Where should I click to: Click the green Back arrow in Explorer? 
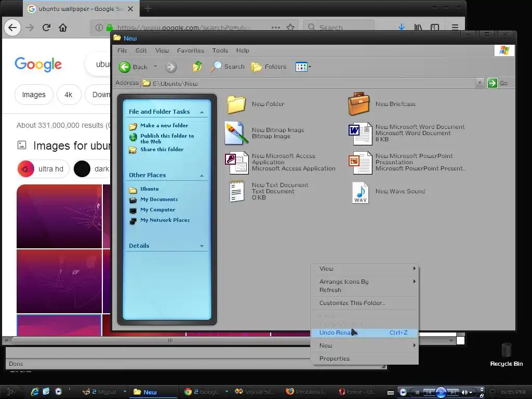pos(125,67)
